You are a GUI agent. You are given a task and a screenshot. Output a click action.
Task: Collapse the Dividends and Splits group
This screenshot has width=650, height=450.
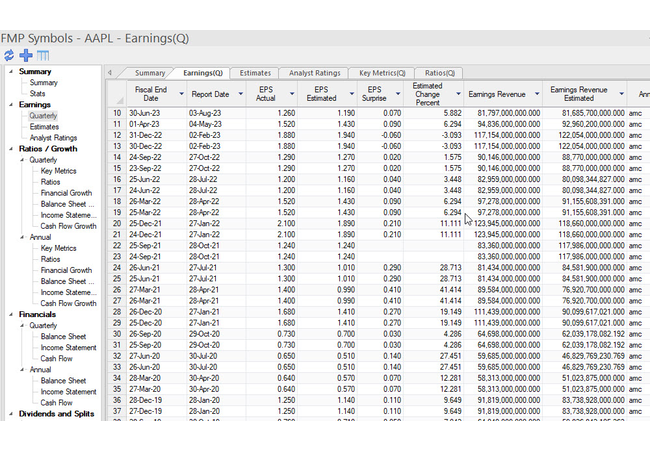(11, 414)
